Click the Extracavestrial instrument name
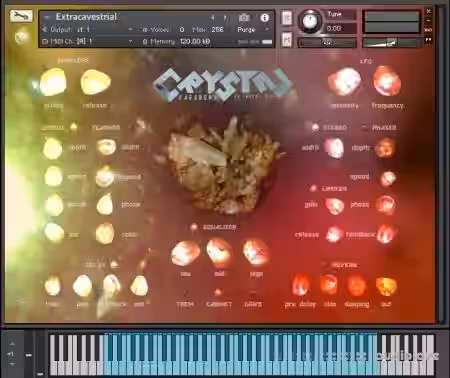The height and width of the screenshot is (378, 450). [86, 17]
